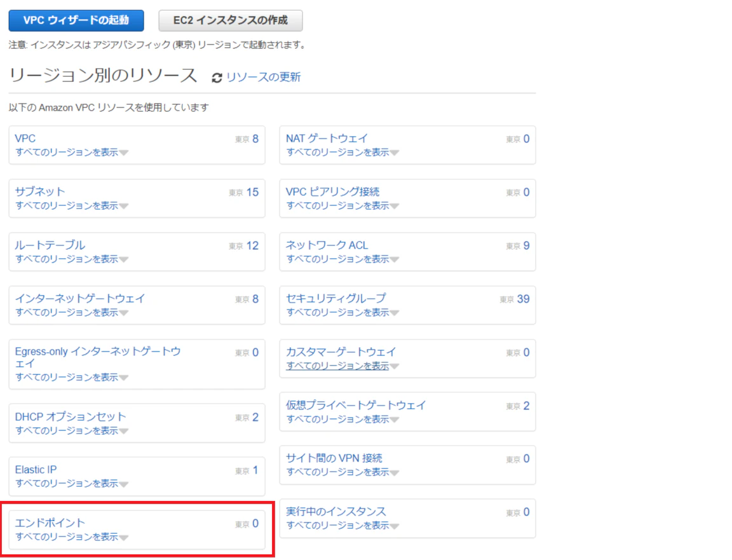
Task: Click the リソースの更新 link
Action: pyautogui.click(x=263, y=77)
